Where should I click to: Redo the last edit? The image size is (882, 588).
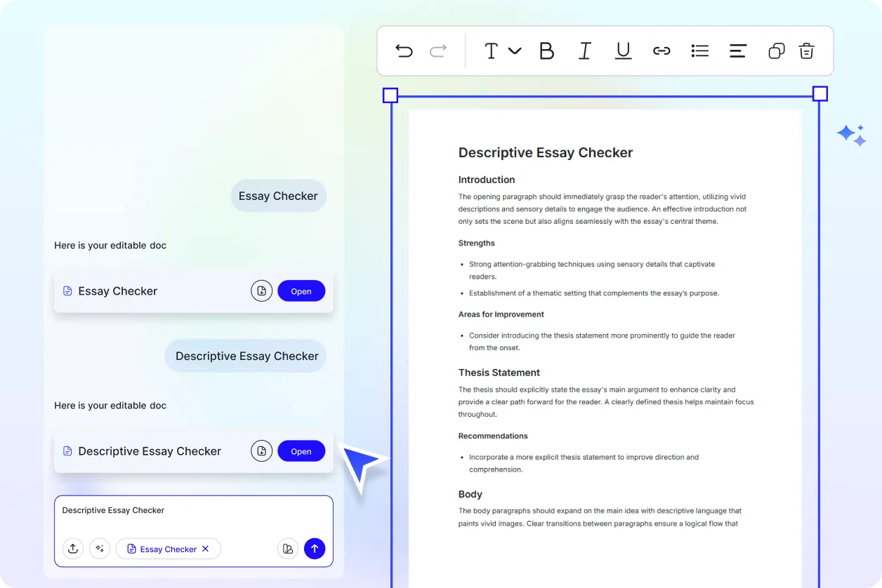(x=437, y=51)
